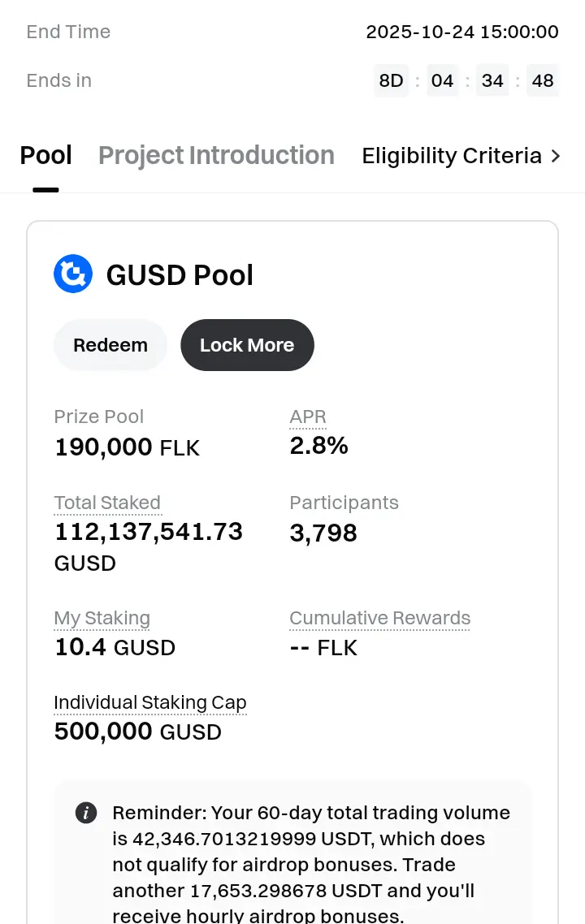Viewport: 585px width, 924px height.
Task: Open the Project Introduction tab
Action: pyautogui.click(x=216, y=155)
